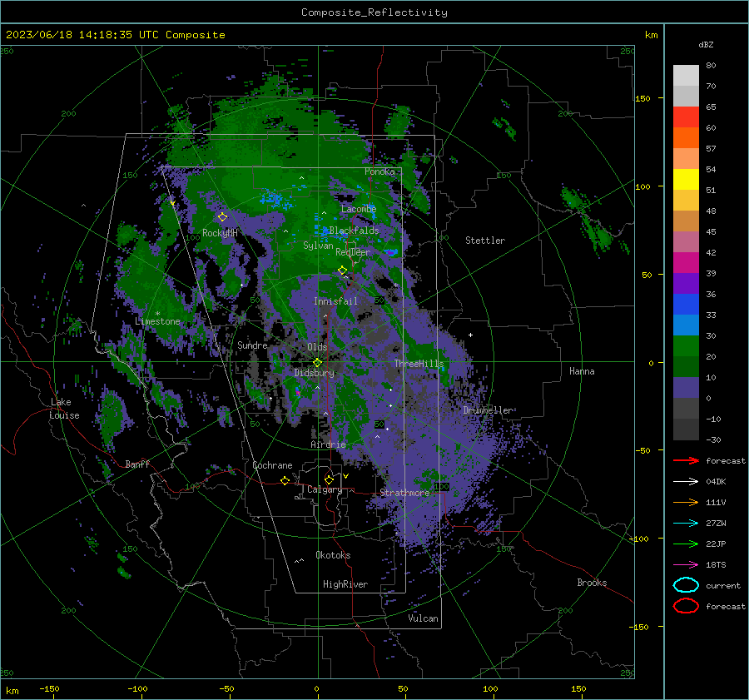
Task: Click the Stettler city label
Action: pyautogui.click(x=485, y=241)
